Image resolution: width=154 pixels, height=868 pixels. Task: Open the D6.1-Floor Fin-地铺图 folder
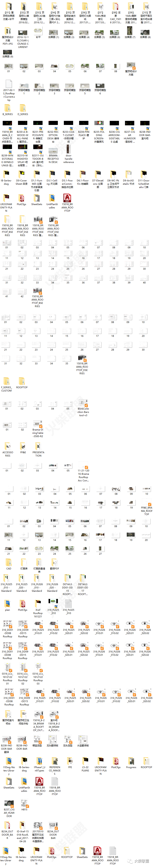pos(83,178)
